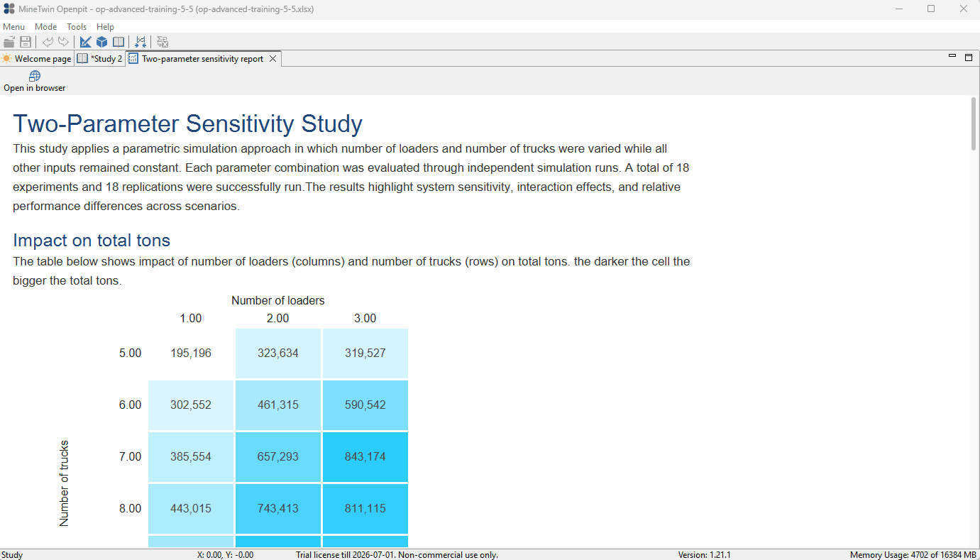Select the Two-parameter sensitivity report tab
Screen dimensions: 980x560
point(202,59)
